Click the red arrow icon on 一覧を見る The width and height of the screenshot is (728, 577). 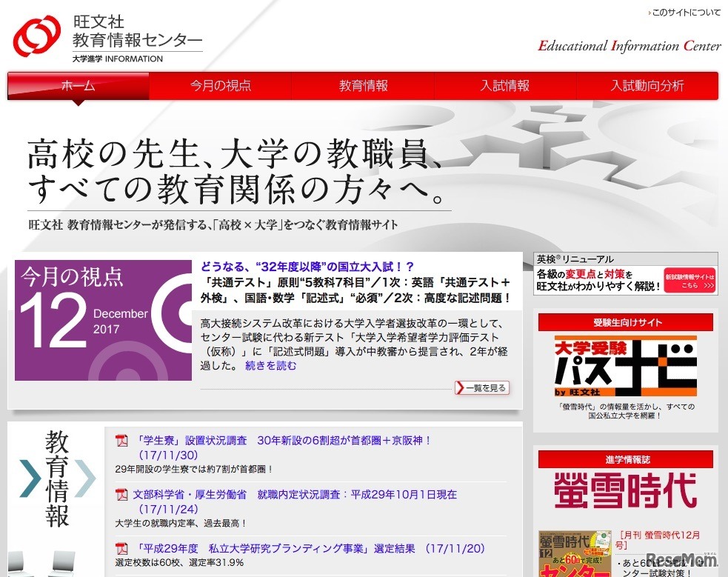click(x=461, y=387)
